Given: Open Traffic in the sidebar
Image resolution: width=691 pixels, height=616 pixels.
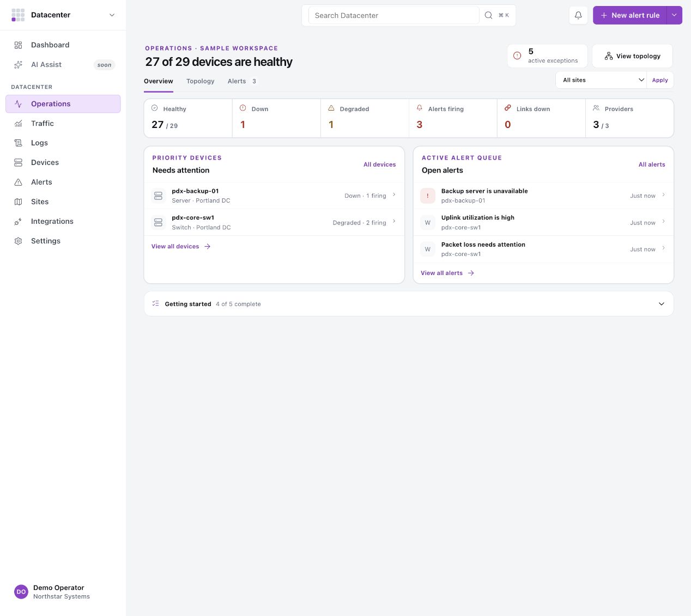Looking at the screenshot, I should pos(63,124).
